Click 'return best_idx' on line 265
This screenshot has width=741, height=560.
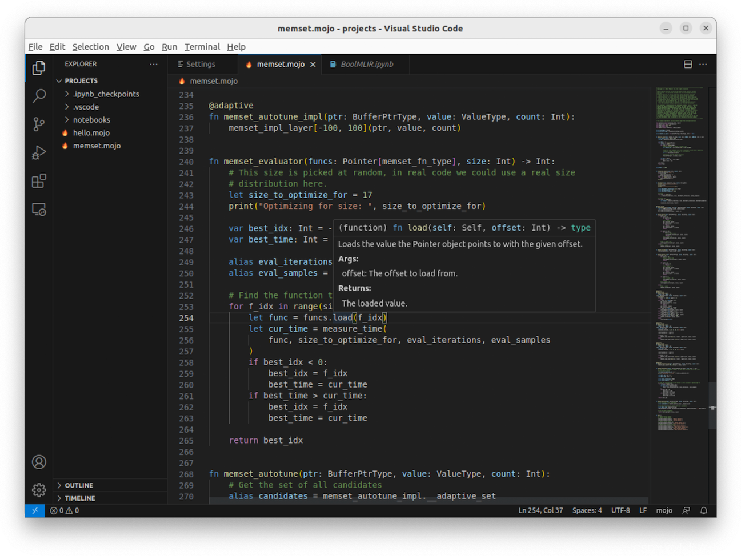266,440
